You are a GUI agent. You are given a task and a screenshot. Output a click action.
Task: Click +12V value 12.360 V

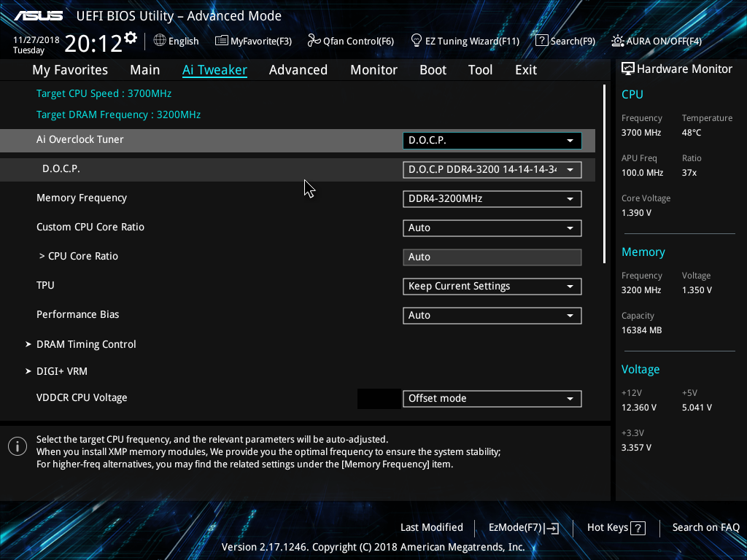coord(639,408)
